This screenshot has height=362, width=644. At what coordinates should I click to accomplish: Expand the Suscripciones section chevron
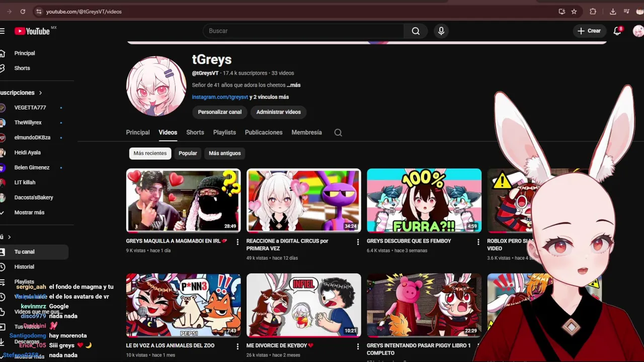click(x=40, y=93)
